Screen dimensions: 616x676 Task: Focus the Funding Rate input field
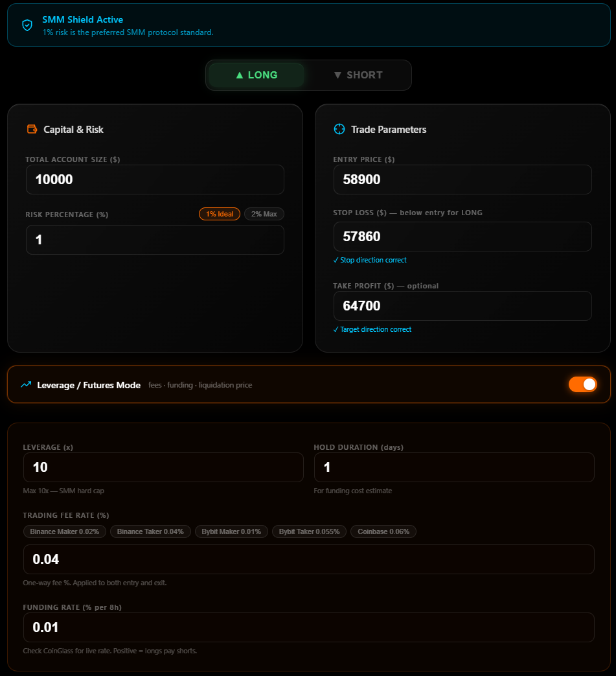pos(309,627)
